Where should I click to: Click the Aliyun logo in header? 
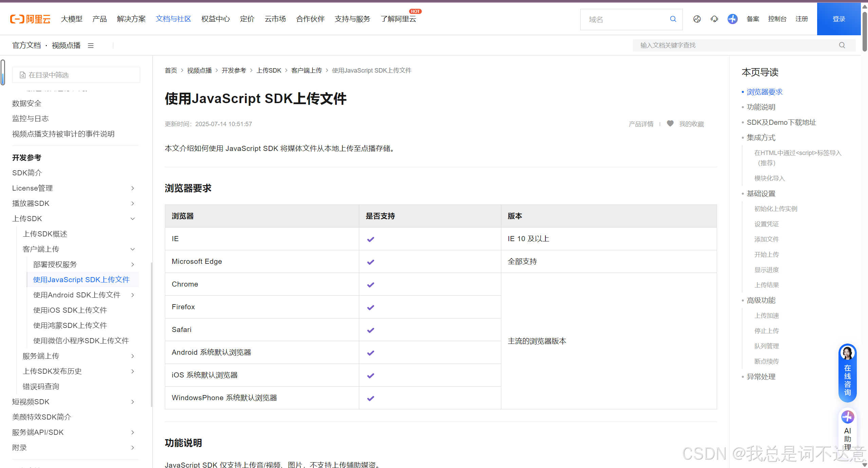(x=30, y=19)
